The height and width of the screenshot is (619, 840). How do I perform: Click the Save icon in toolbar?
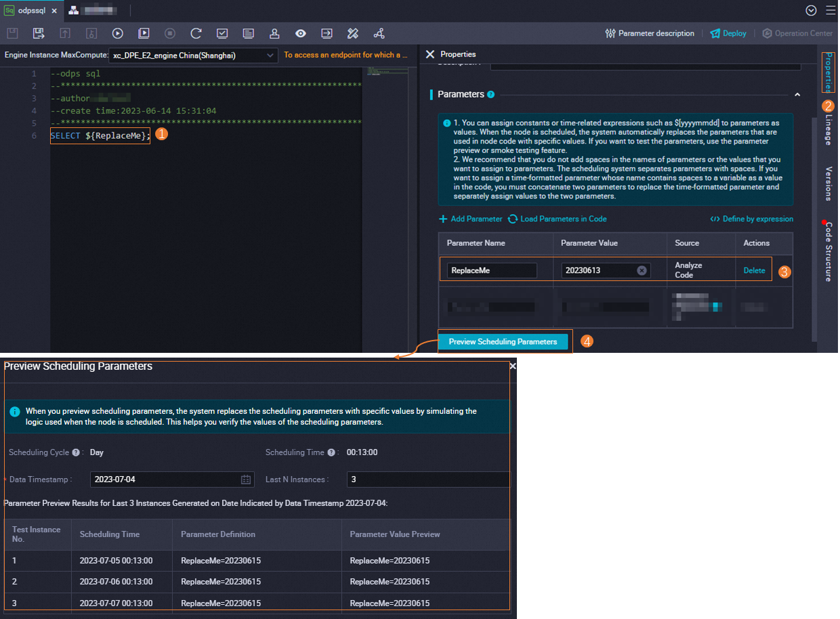click(12, 33)
